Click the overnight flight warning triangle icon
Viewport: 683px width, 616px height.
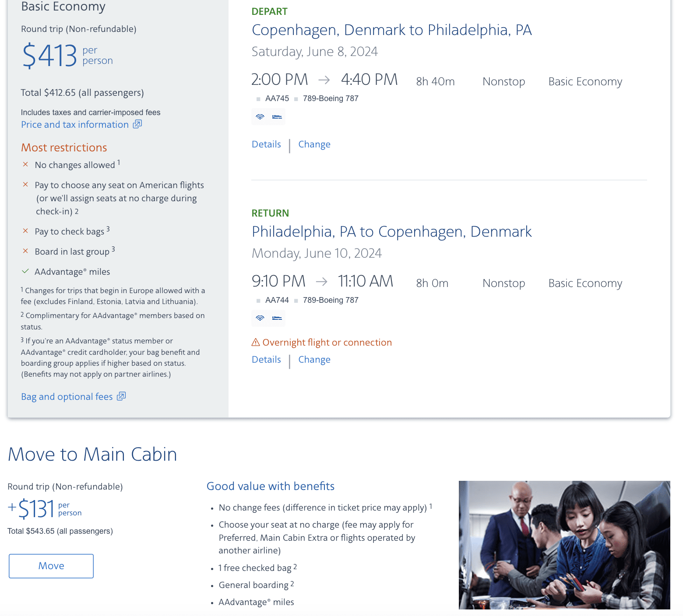[256, 342]
